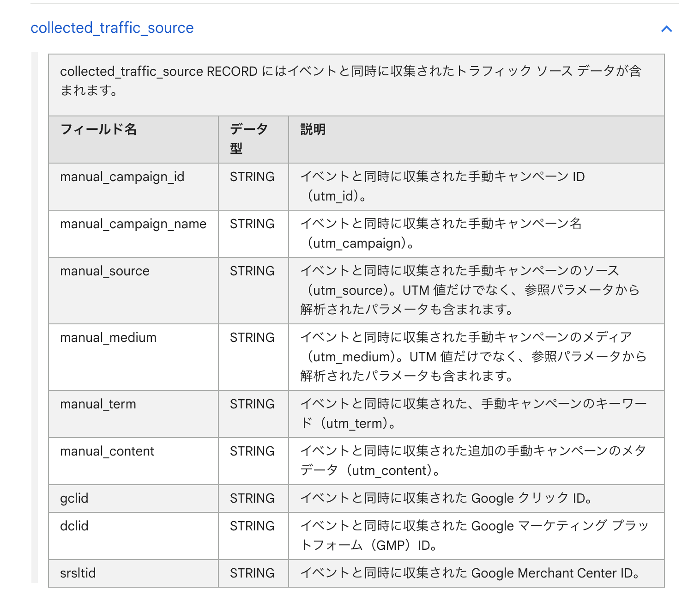Click the manual_term field name

98,404
